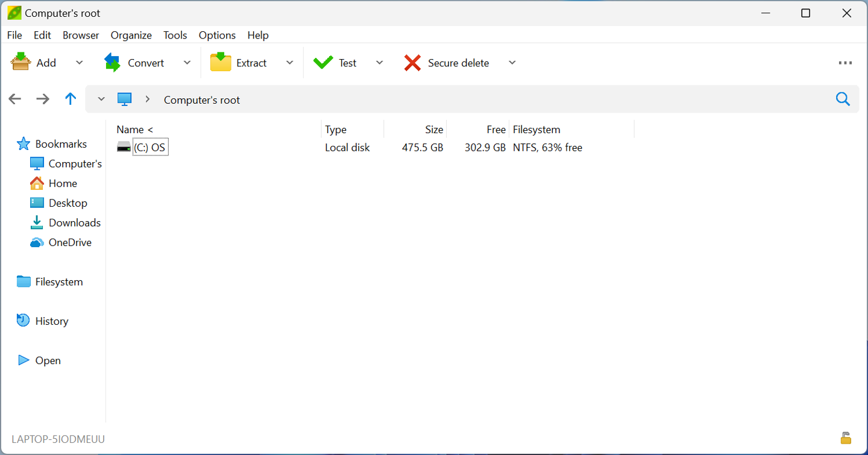Select Downloads in the bookmarks sidebar
Image resolution: width=868 pixels, height=455 pixels.
[74, 223]
